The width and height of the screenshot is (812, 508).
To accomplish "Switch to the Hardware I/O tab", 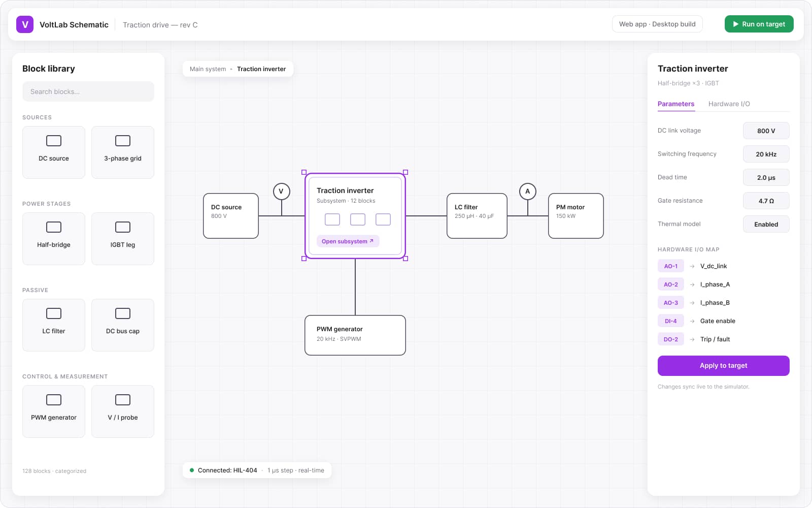I will [x=729, y=104].
